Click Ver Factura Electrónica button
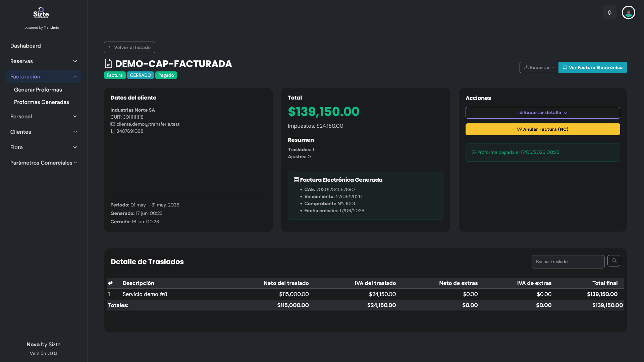 click(593, 67)
